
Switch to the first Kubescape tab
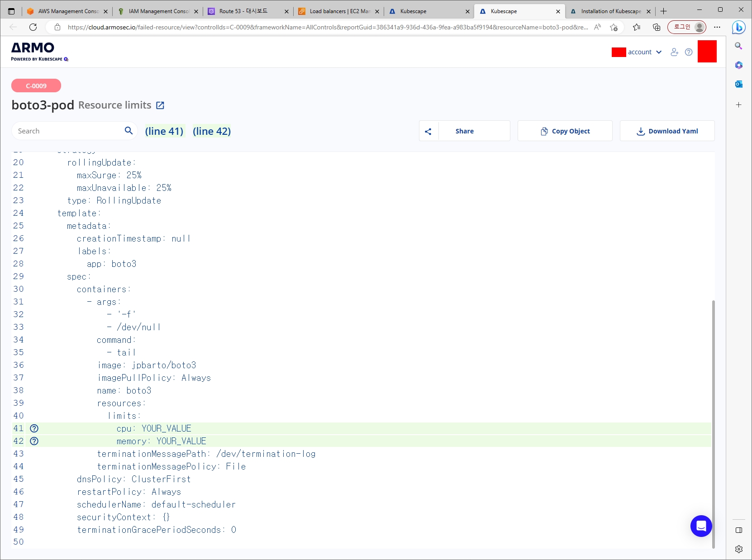pyautogui.click(x=429, y=11)
